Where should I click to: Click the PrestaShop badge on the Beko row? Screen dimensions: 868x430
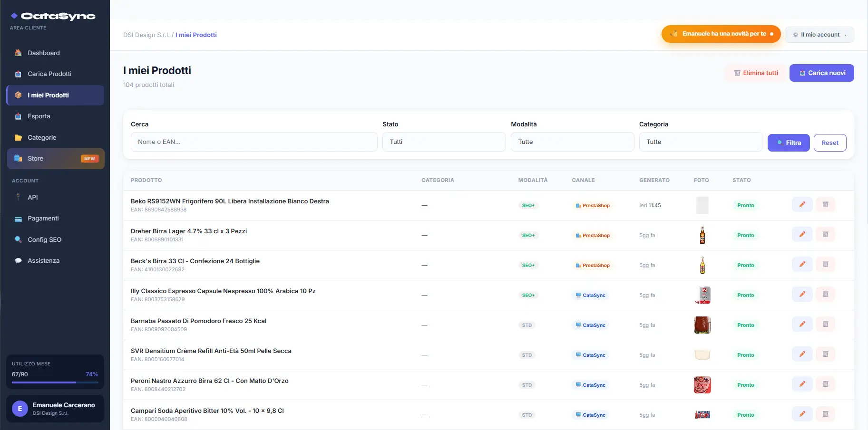click(x=593, y=206)
